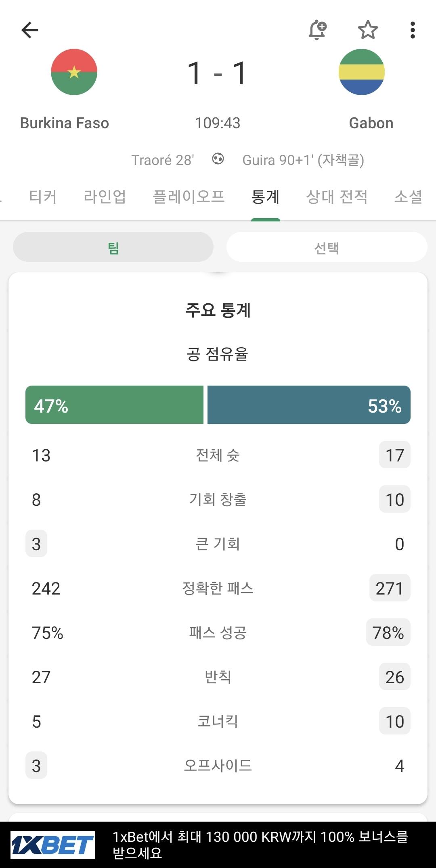
Task: Open the three-dot overflow menu
Action: (412, 30)
